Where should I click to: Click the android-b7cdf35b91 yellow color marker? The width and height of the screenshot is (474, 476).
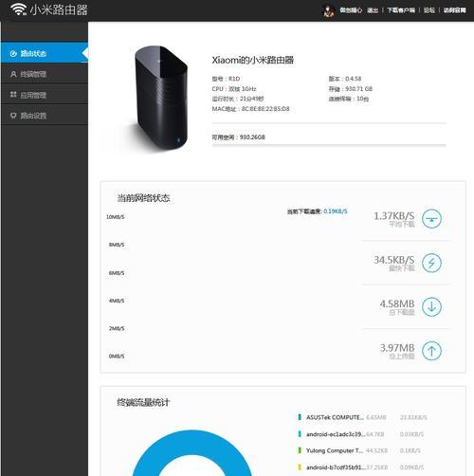(x=300, y=467)
